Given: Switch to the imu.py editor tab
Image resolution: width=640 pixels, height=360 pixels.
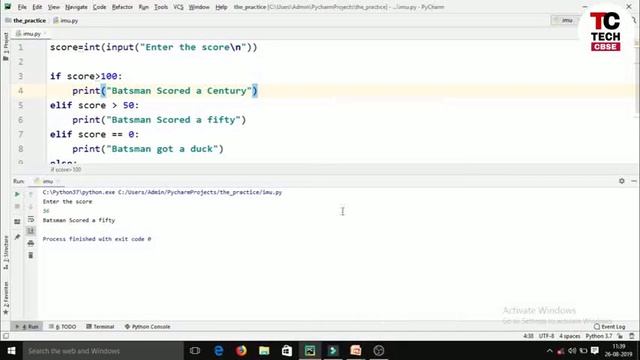Looking at the screenshot, I should (x=31, y=34).
